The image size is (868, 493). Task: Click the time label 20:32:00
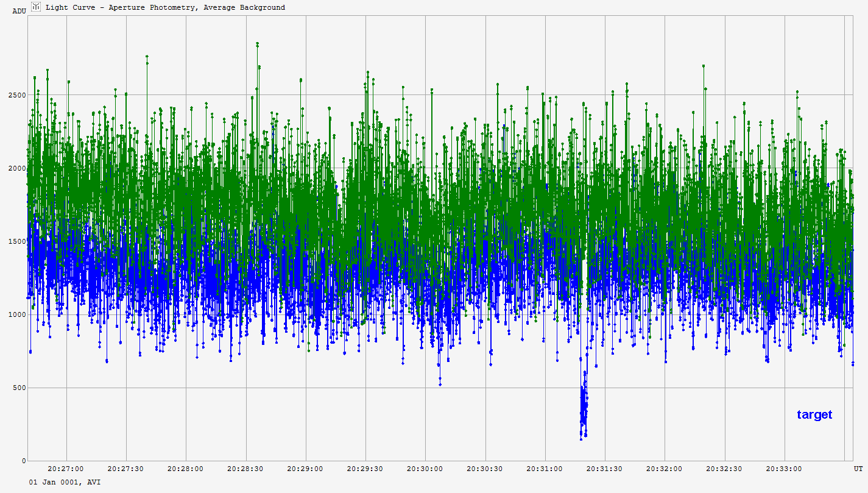pos(665,469)
